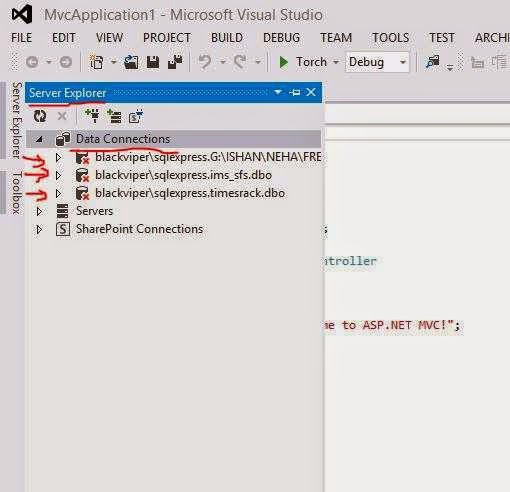Click the SharePoint Connections S icon
Image resolution: width=510 pixels, height=492 pixels.
[63, 229]
